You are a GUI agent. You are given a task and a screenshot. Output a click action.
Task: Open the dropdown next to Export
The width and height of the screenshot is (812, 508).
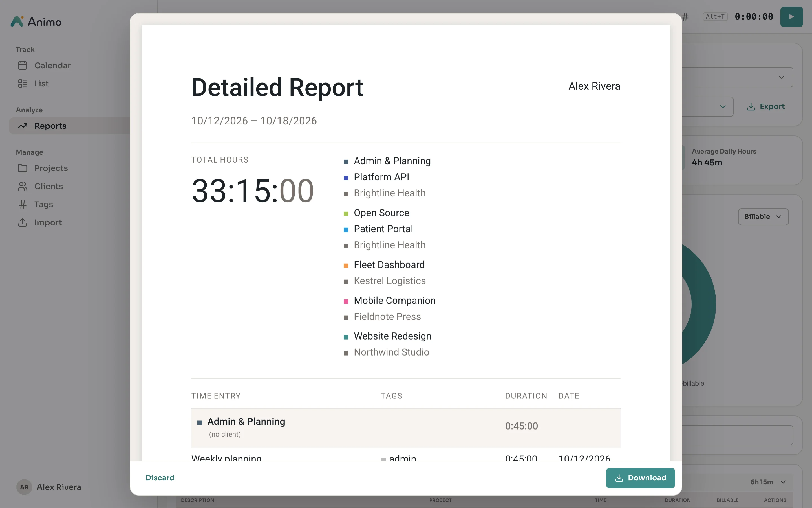click(x=707, y=106)
